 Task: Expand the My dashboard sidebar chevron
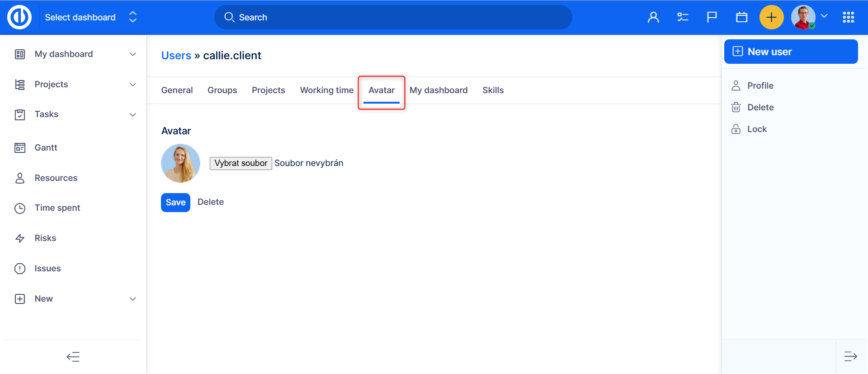point(133,54)
